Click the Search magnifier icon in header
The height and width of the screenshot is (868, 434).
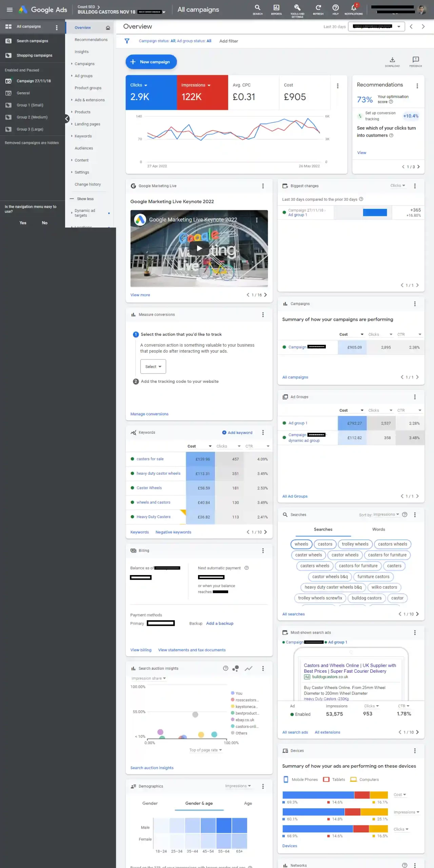(x=258, y=9)
